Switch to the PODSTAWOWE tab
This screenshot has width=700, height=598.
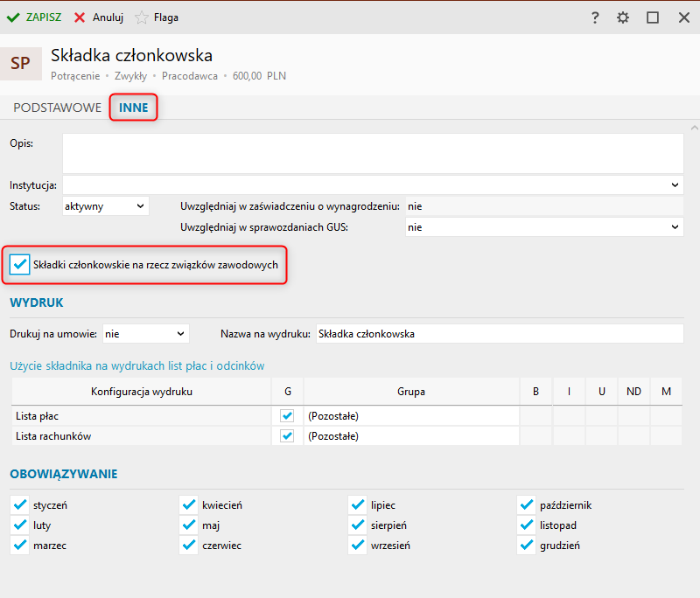pyautogui.click(x=57, y=108)
